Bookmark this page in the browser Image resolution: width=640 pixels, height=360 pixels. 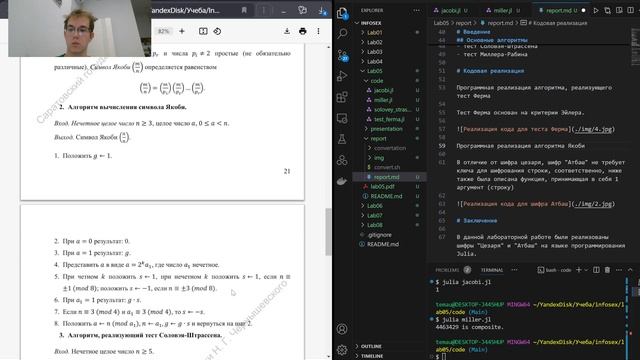tap(244, 10)
